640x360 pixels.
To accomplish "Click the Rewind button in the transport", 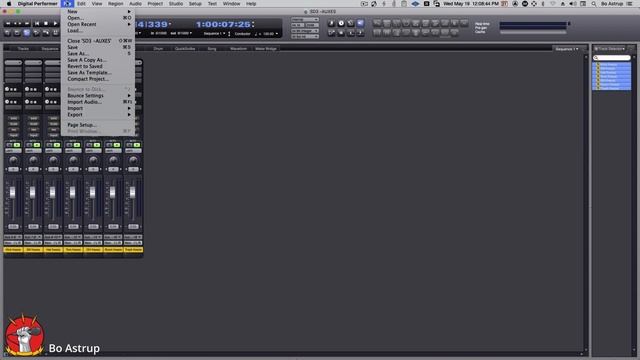I will point(8,24).
